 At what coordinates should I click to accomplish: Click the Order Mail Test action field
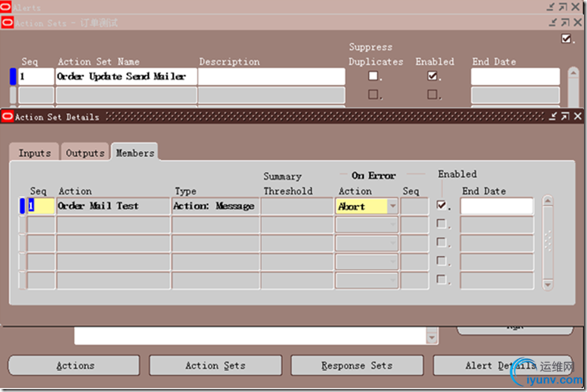113,206
